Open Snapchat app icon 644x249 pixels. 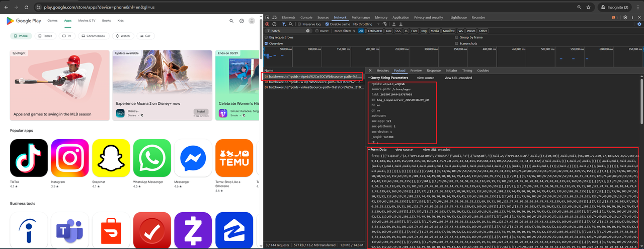(111, 158)
